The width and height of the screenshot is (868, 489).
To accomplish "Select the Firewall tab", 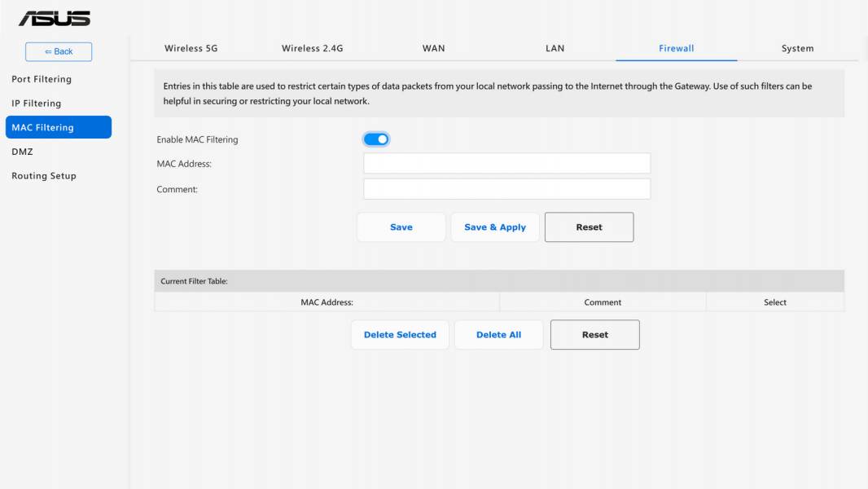I will point(676,48).
